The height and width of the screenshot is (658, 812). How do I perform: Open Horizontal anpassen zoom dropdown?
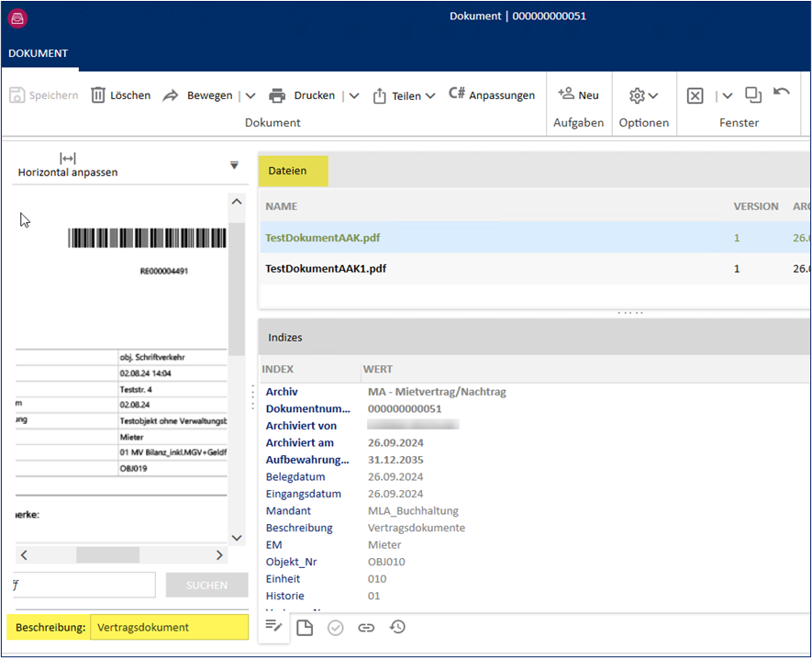point(234,165)
